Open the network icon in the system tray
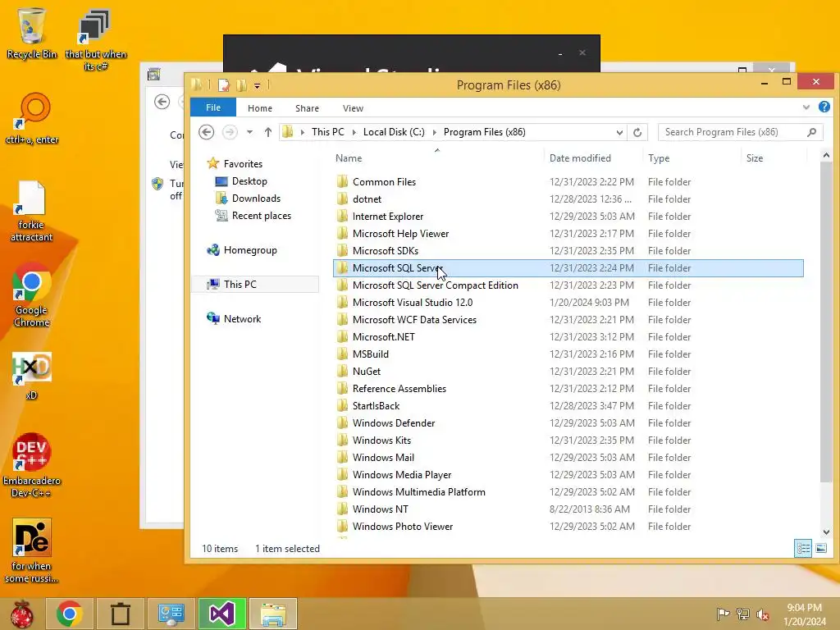 tap(743, 614)
